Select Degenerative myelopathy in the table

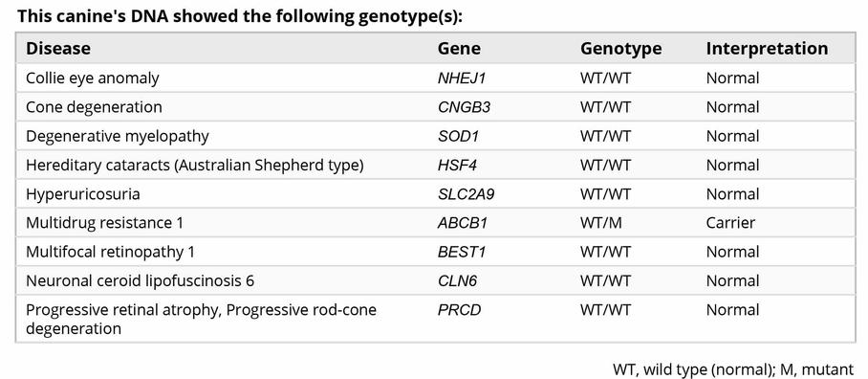pos(118,136)
